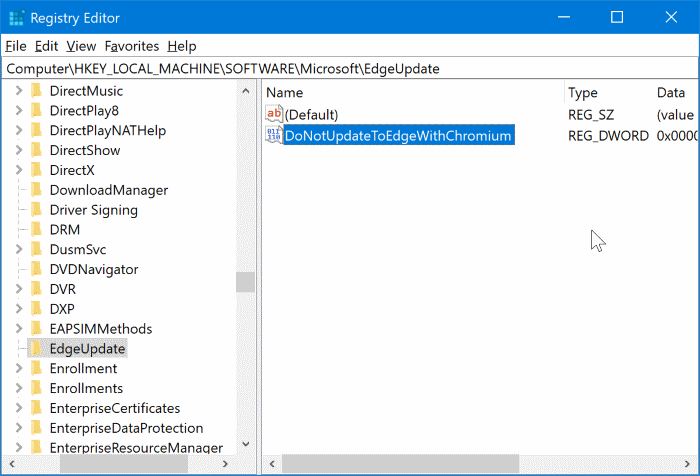Select the DownloadManager key

[x=109, y=190]
